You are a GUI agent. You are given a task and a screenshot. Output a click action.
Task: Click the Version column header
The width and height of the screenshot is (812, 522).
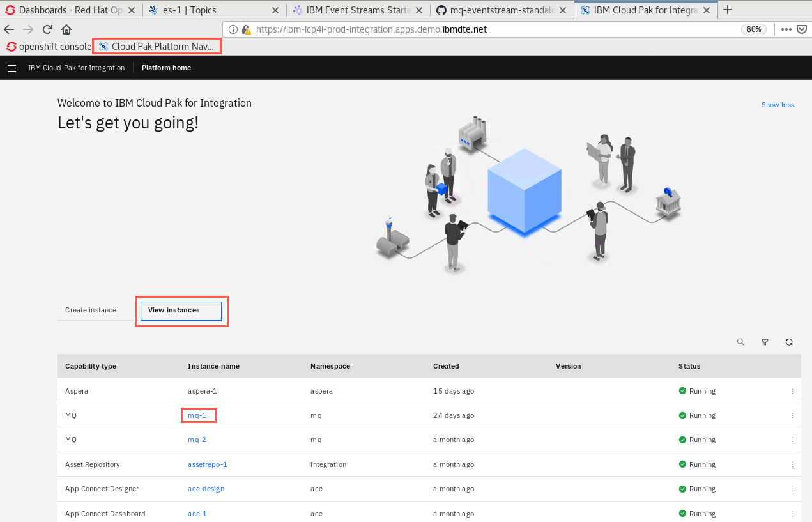point(568,366)
